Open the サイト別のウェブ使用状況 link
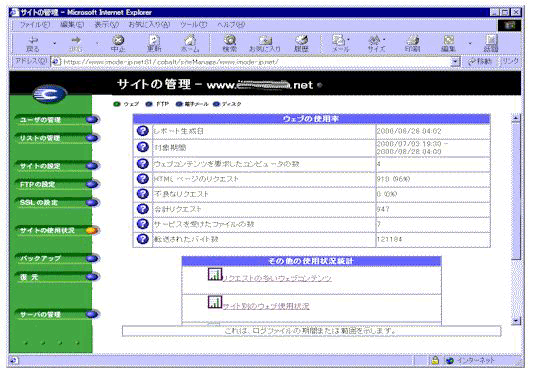This screenshot has height=375, width=534. pos(266,306)
